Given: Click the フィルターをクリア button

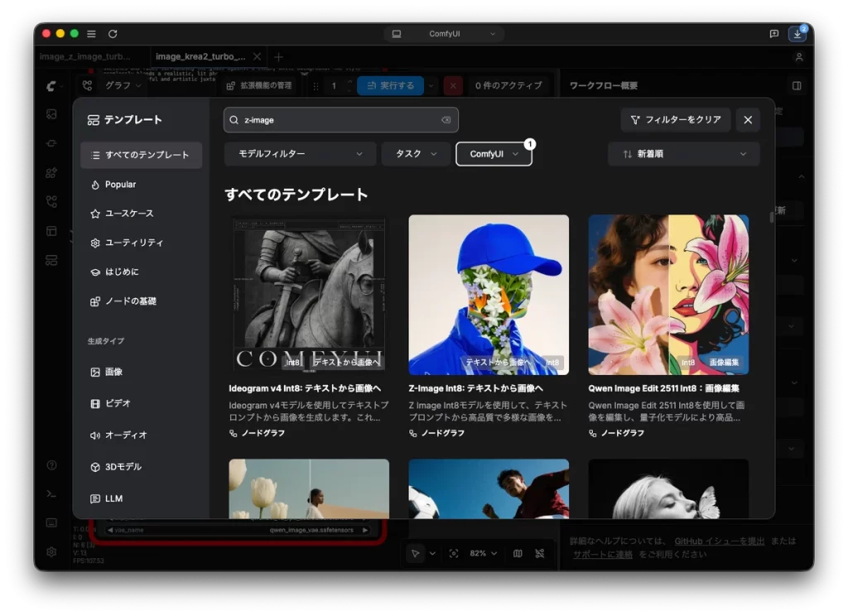Looking at the screenshot, I should pyautogui.click(x=676, y=120).
